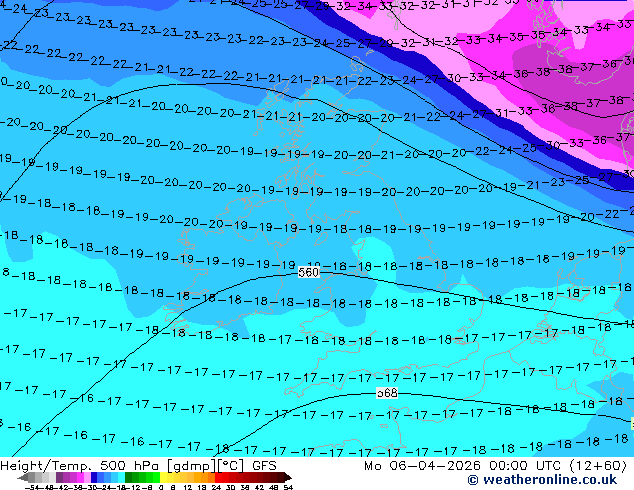Click the 560 height contour label

(x=309, y=272)
